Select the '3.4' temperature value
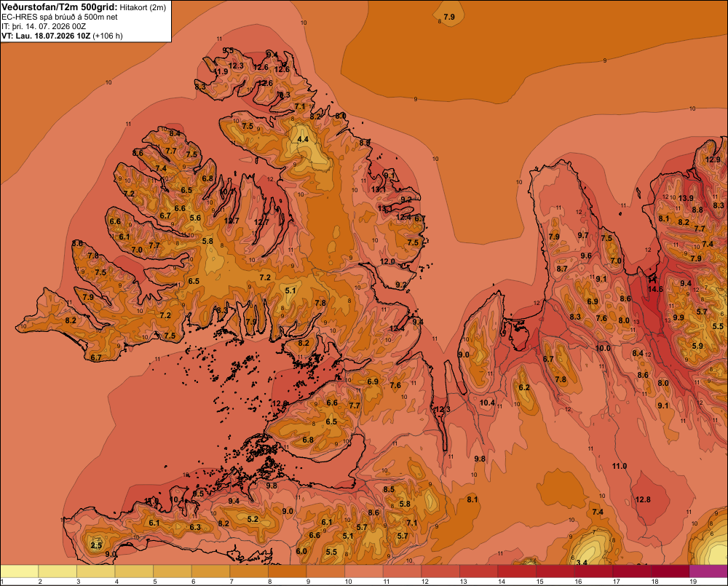728x586 pixels. (x=582, y=563)
